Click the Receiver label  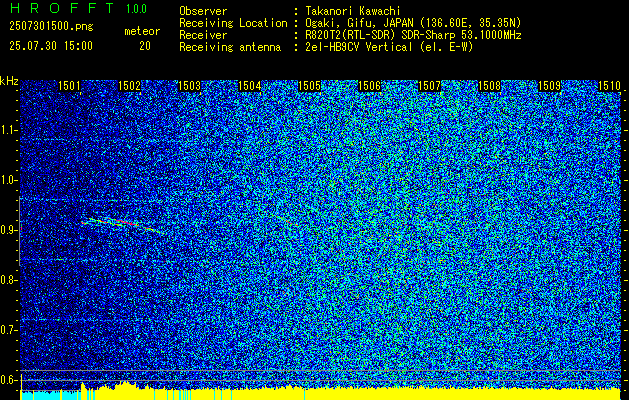203,35
